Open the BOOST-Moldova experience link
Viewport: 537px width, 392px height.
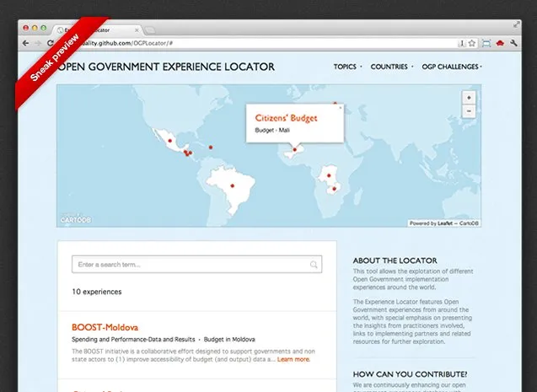[105, 327]
